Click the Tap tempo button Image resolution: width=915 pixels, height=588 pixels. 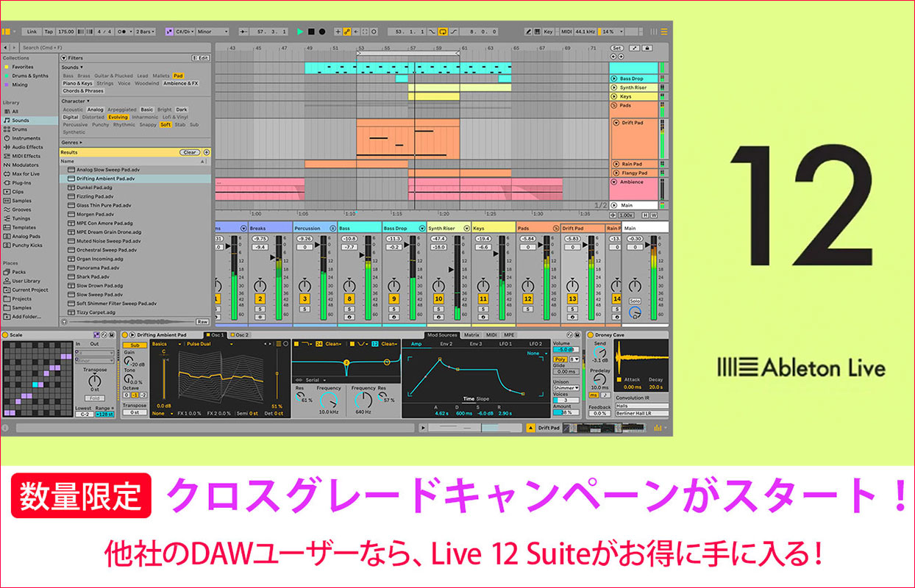(x=49, y=32)
